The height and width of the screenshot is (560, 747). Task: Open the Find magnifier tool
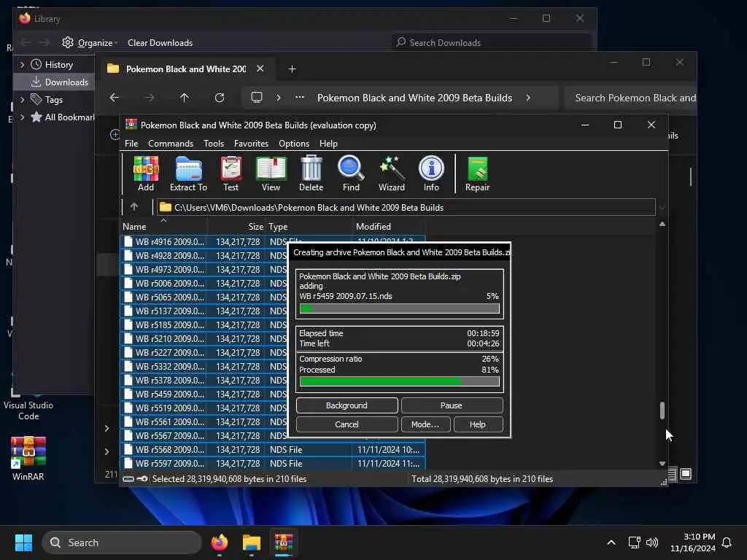351,174
